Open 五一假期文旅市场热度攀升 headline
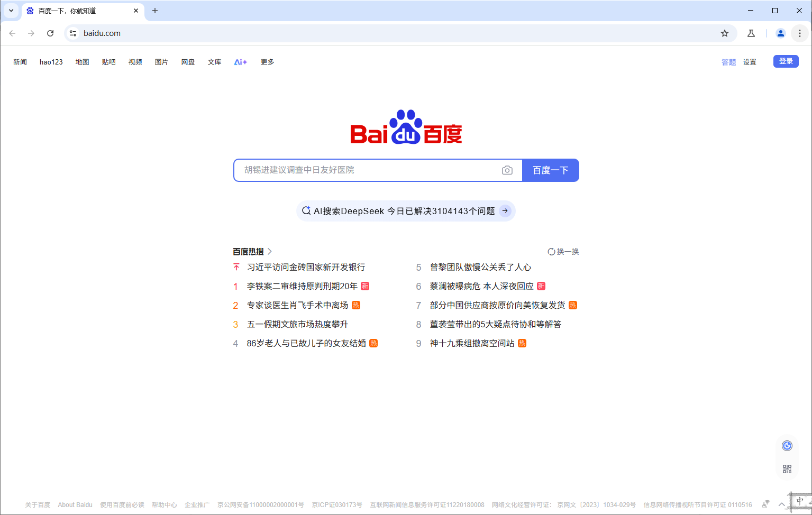This screenshot has height=515, width=812. (297, 324)
